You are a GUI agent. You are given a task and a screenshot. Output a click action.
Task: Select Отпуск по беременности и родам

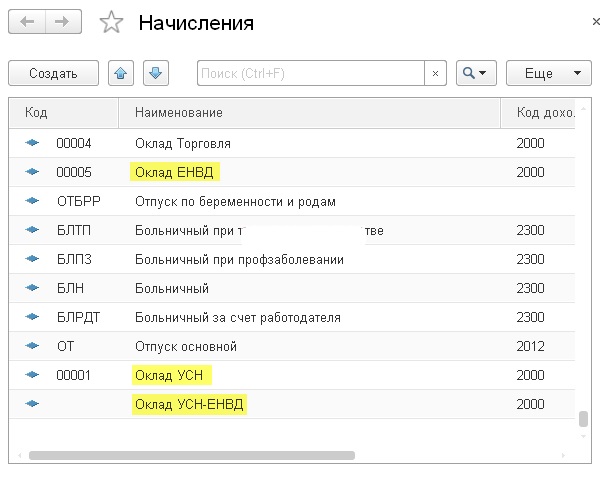tap(235, 202)
